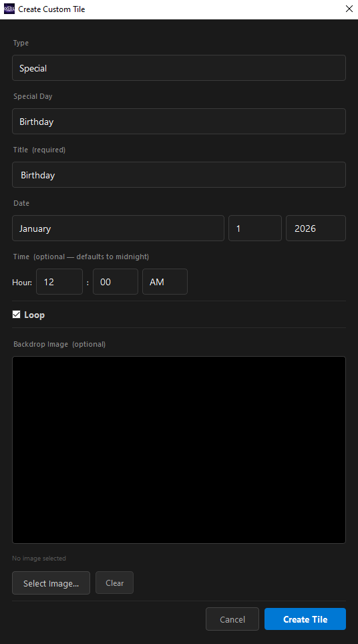Open the Type dropdown showing Special
Viewport: 358px width, 644px height.
coord(179,67)
